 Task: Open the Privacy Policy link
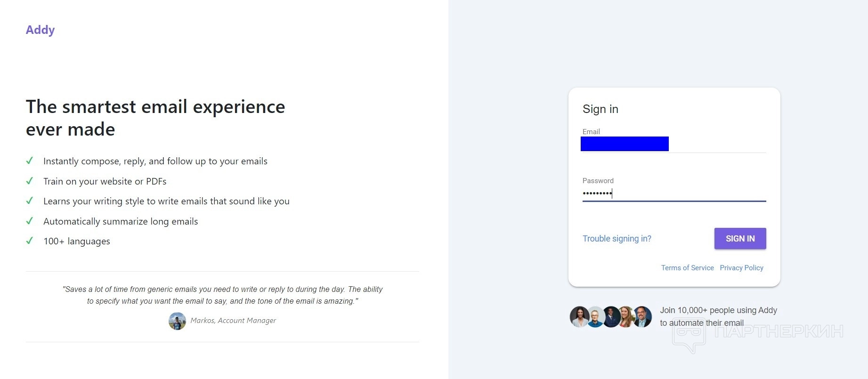coord(741,267)
